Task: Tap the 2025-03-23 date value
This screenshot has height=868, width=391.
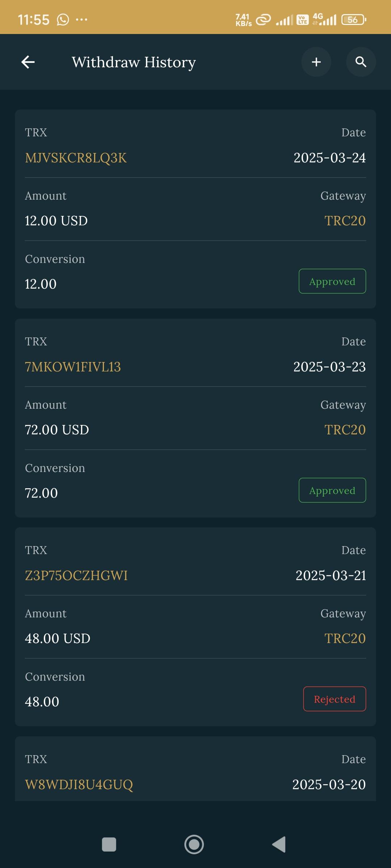Action: [x=329, y=367]
